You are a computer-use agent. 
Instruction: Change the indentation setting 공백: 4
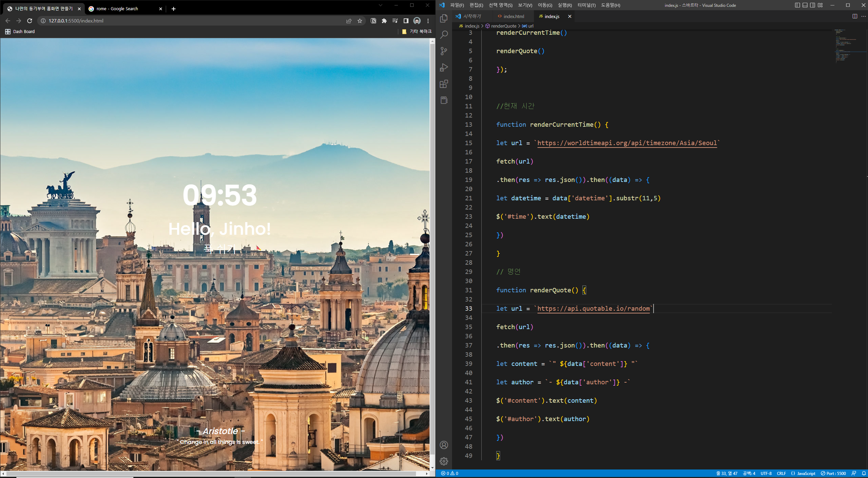749,473
